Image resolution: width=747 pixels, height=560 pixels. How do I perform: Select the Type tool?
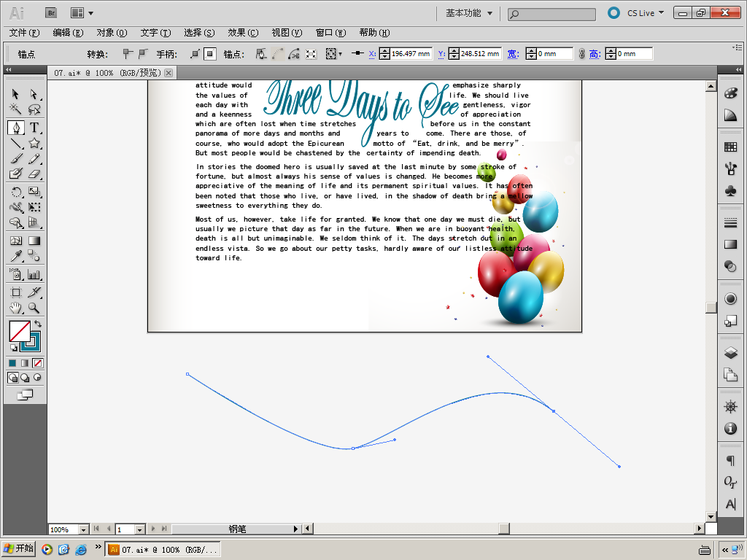point(34,128)
